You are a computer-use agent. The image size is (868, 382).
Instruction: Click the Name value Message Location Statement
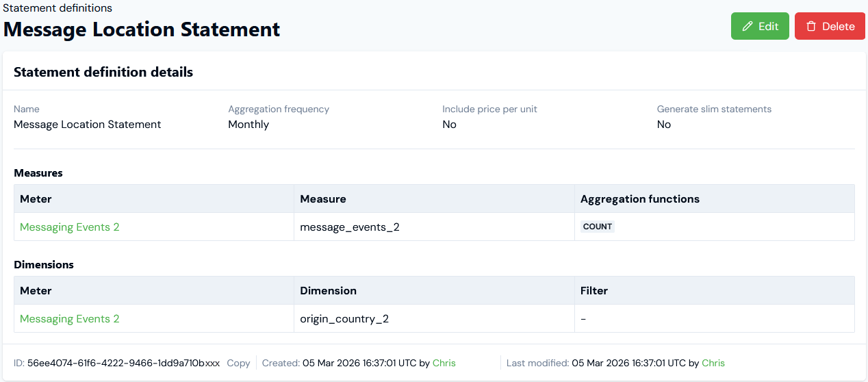tap(88, 124)
